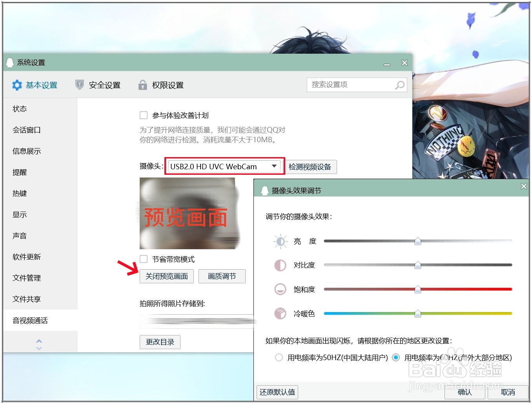Select 软件更新 in the sidebar
The image size is (532, 404).
[x=40, y=257]
